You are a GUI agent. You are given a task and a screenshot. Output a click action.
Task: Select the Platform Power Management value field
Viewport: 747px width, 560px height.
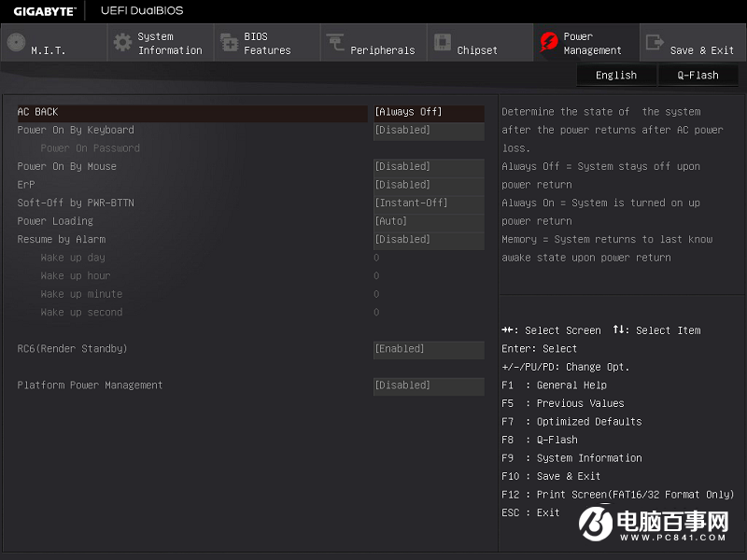click(429, 385)
